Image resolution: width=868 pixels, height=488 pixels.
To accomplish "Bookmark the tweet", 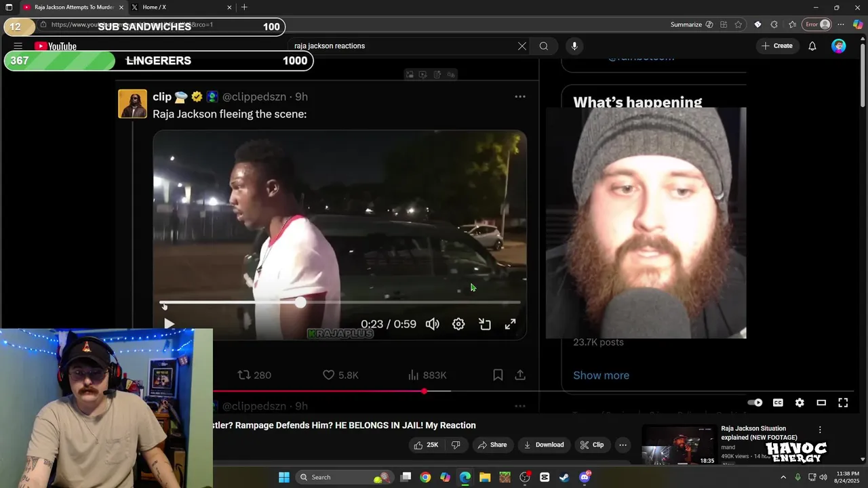I will 498,375.
